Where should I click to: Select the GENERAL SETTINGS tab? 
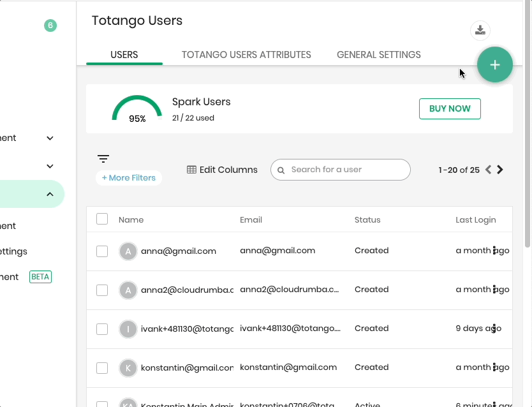(379, 55)
